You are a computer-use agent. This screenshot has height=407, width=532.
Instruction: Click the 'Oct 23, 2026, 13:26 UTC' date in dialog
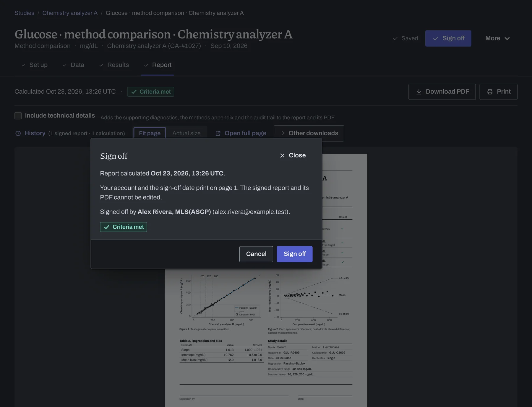pyautogui.click(x=187, y=173)
